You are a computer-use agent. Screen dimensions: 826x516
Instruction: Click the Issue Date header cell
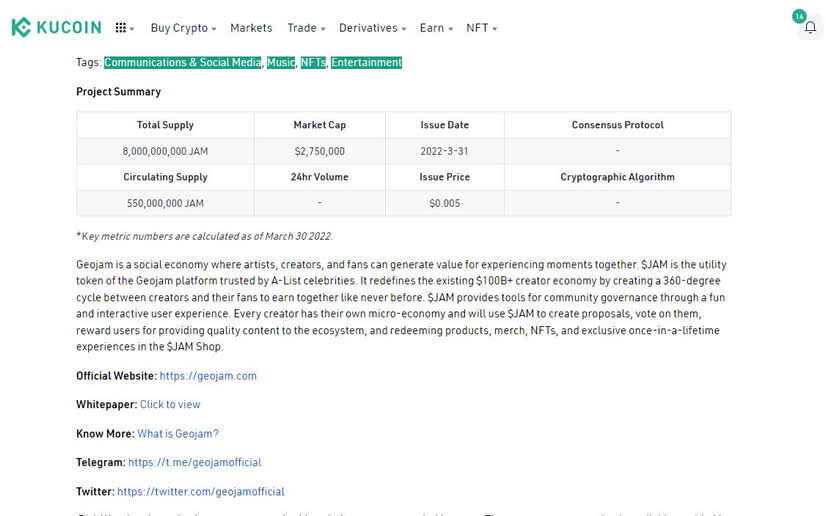(445, 125)
